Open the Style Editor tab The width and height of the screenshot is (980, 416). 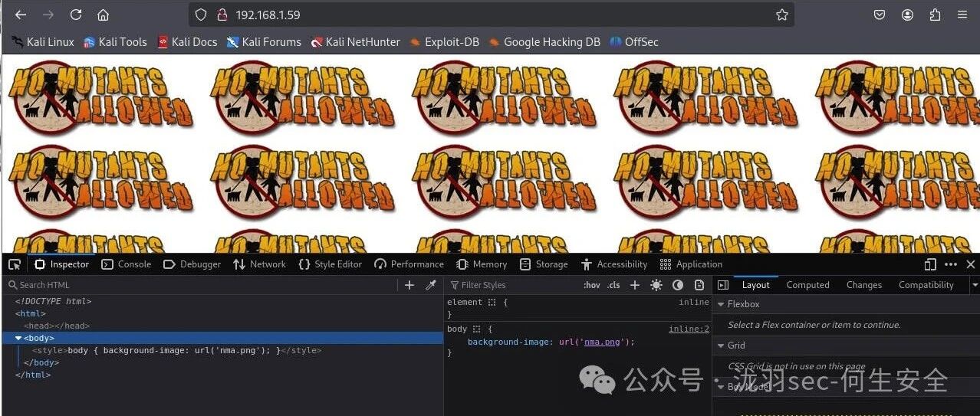[x=331, y=264]
